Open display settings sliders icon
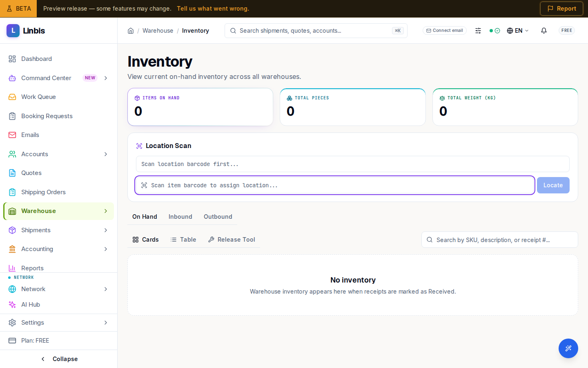This screenshot has width=588, height=368. tap(478, 31)
